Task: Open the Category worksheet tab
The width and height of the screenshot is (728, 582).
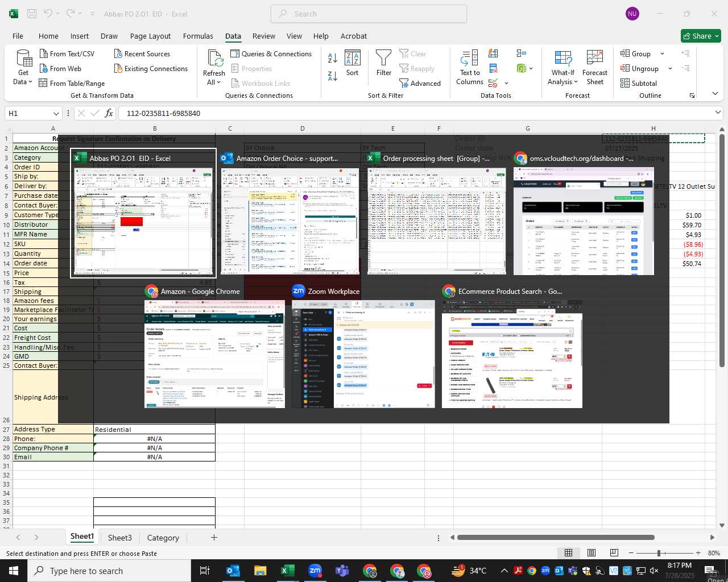Action: tap(163, 538)
